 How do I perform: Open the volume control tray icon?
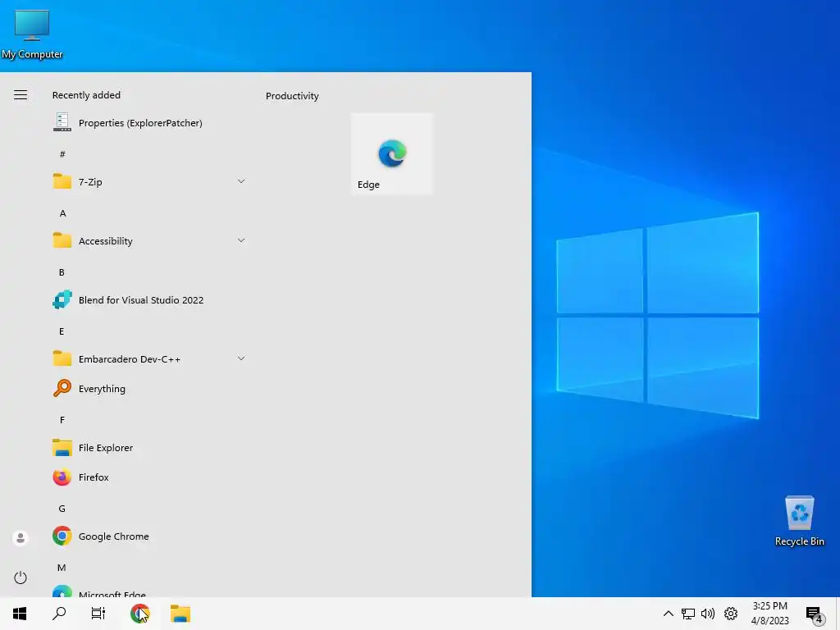708,614
